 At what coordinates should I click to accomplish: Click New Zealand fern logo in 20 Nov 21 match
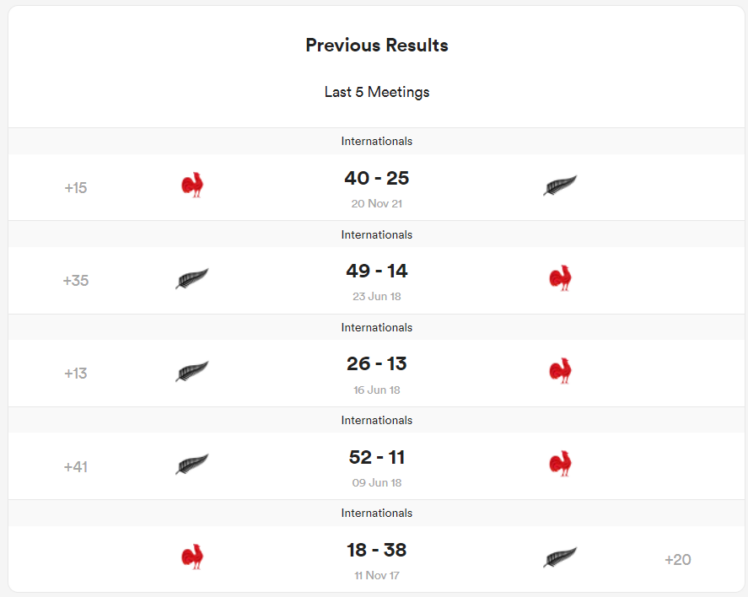(560, 186)
